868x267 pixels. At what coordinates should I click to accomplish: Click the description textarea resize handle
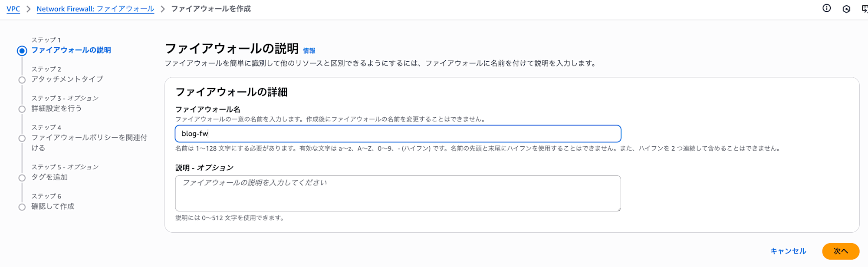pos(618,209)
